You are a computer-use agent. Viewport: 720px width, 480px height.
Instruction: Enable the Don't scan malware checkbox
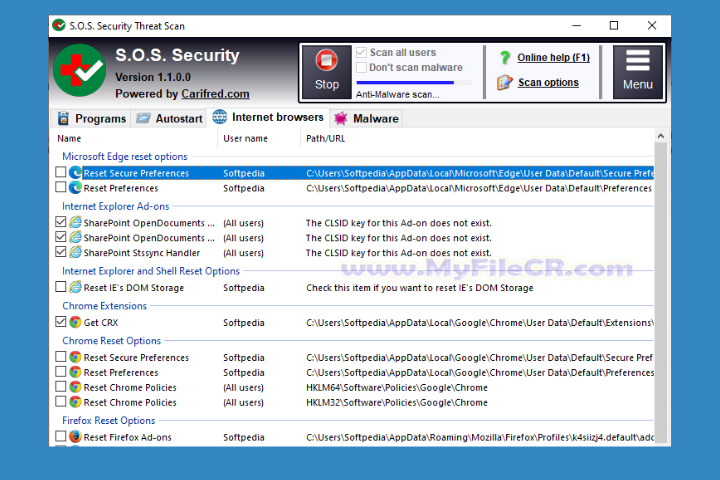tap(361, 68)
